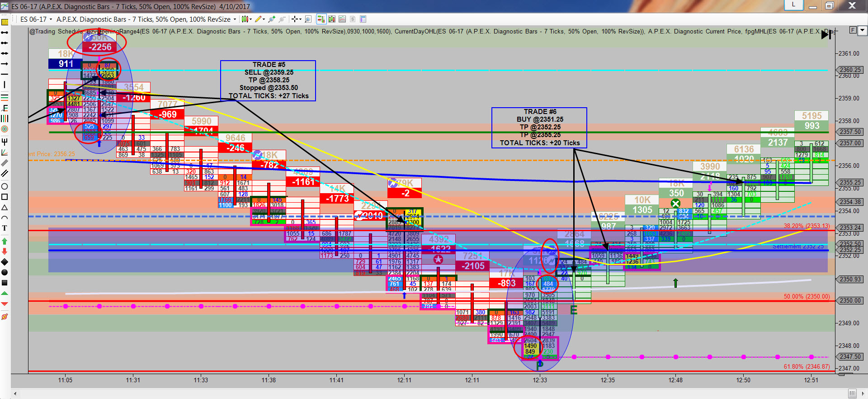Click the F button above the price axis
This screenshot has width=868, height=399.
(853, 30)
